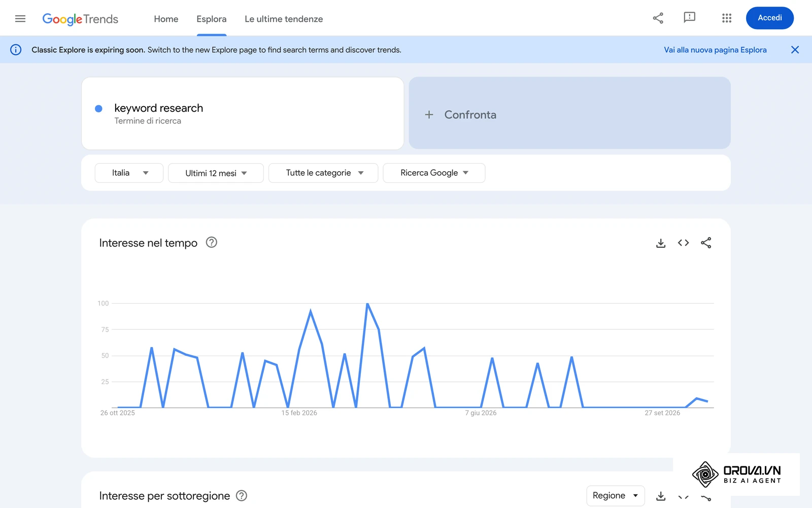This screenshot has height=508, width=812.
Task: Click the Google Trends logo
Action: pos(80,19)
